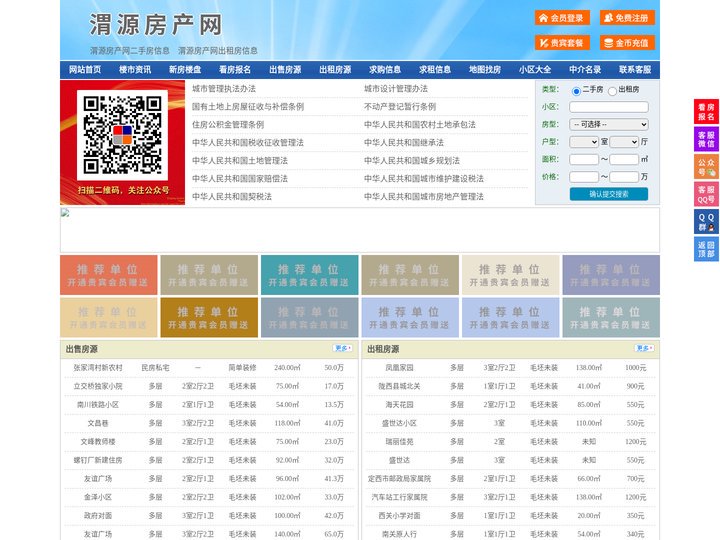
Task: Open the 盛世达小区 rental listing
Action: click(399, 423)
